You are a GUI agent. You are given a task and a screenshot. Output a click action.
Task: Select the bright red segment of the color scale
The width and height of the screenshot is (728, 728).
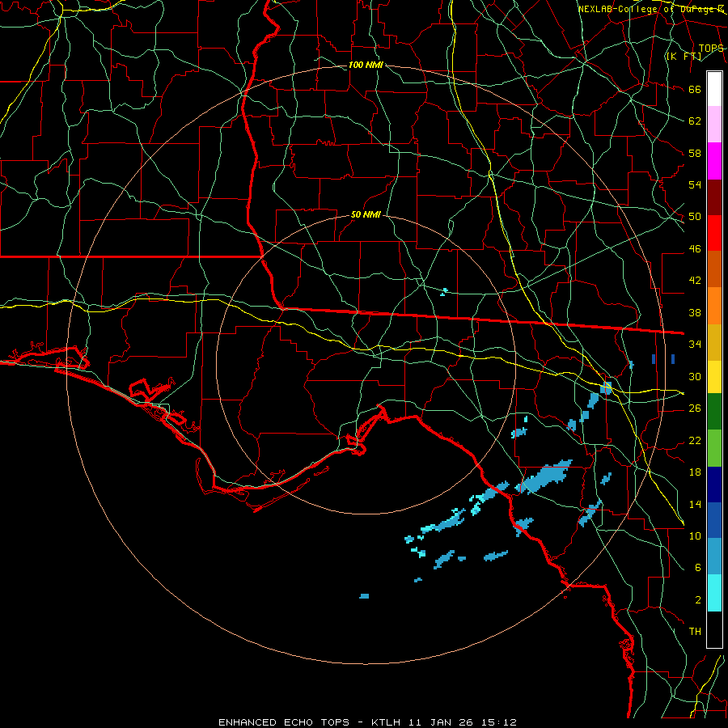click(x=714, y=233)
